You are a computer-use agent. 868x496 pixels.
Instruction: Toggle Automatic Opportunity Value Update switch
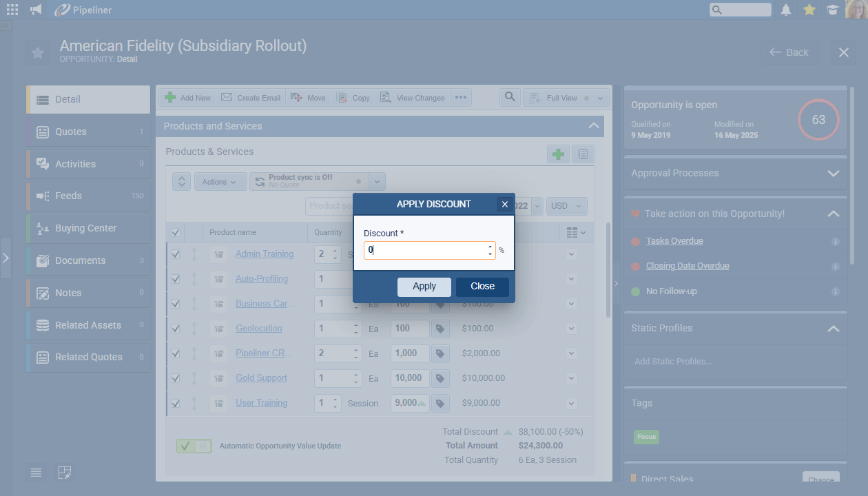pyautogui.click(x=194, y=446)
